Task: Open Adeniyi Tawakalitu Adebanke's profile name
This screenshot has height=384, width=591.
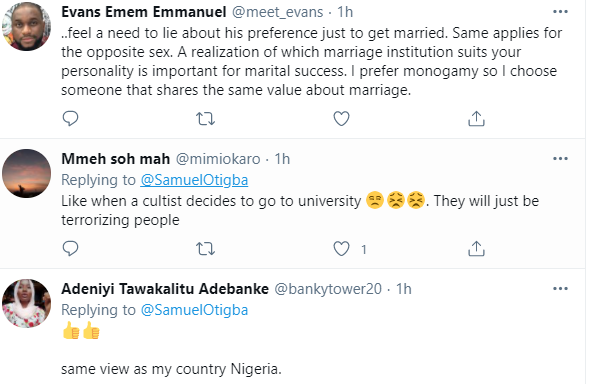Action: (165, 289)
